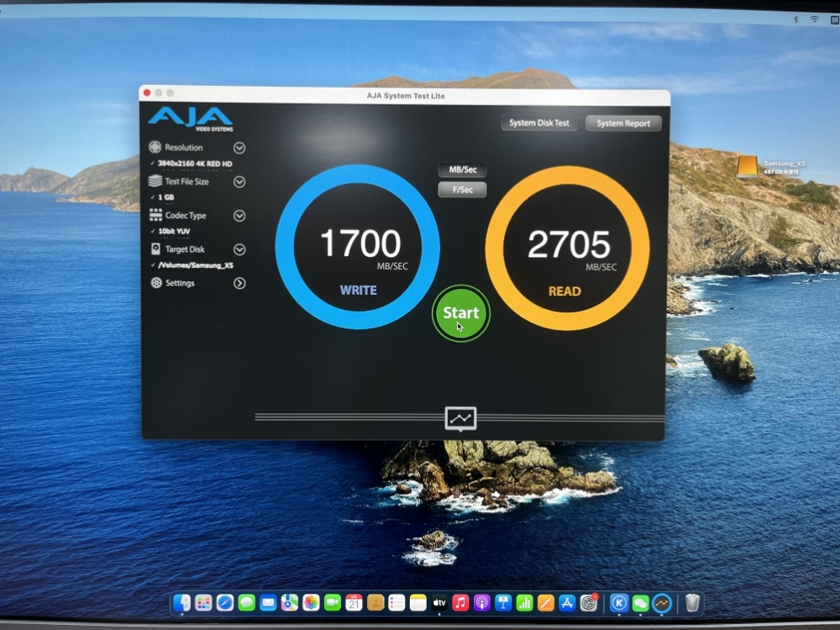The width and height of the screenshot is (840, 630).
Task: Open Finder from the Dock
Action: pos(182,603)
